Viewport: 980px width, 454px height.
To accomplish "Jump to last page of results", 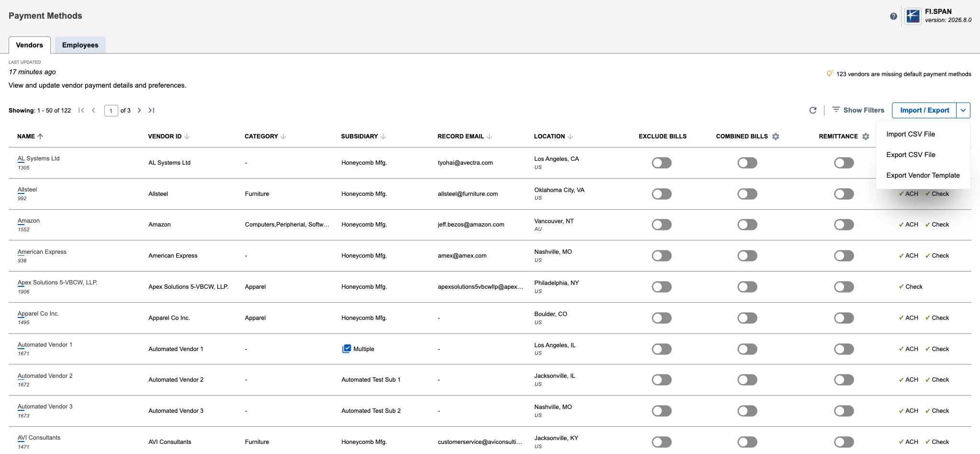I will 151,110.
